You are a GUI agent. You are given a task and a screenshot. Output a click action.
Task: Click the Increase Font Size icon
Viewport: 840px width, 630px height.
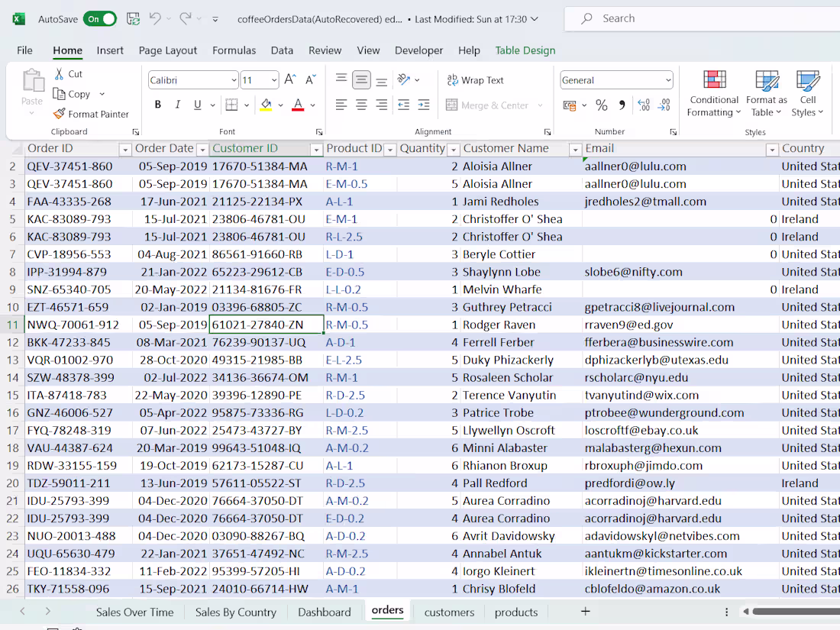tap(289, 77)
